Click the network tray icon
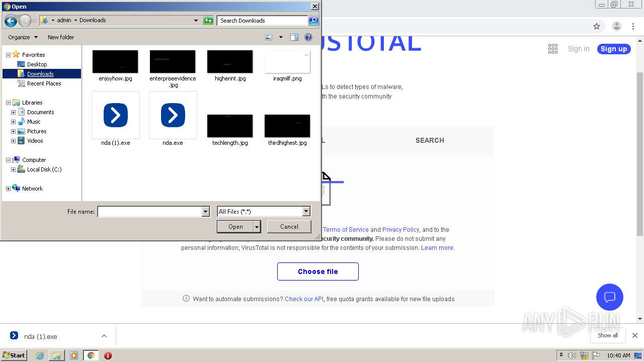The width and height of the screenshot is (644, 362). coord(584,355)
